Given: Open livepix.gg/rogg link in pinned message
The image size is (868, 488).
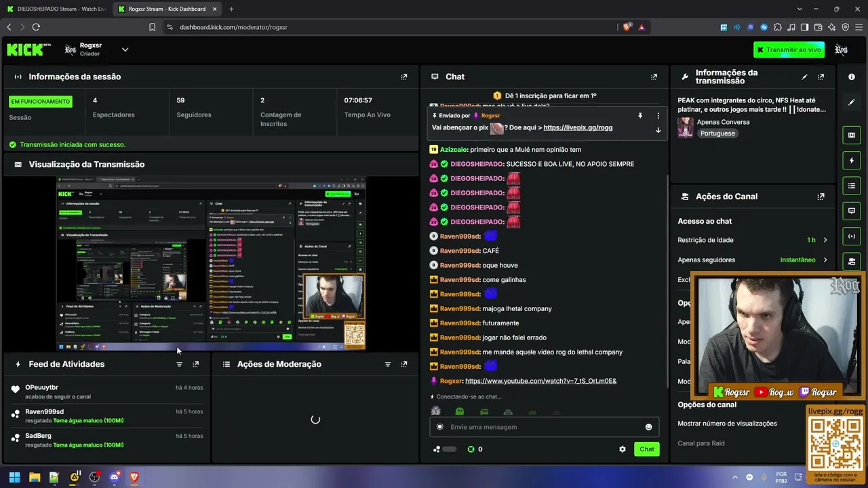Looking at the screenshot, I should pyautogui.click(x=578, y=127).
